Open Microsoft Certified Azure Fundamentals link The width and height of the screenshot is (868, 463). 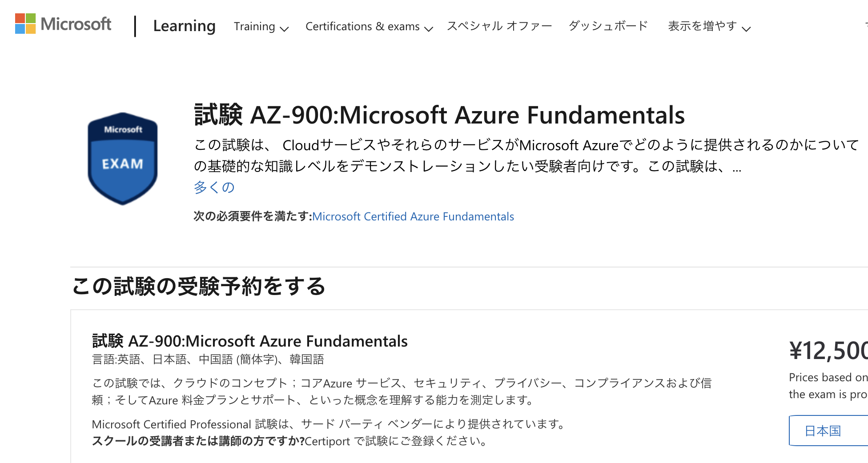[413, 216]
